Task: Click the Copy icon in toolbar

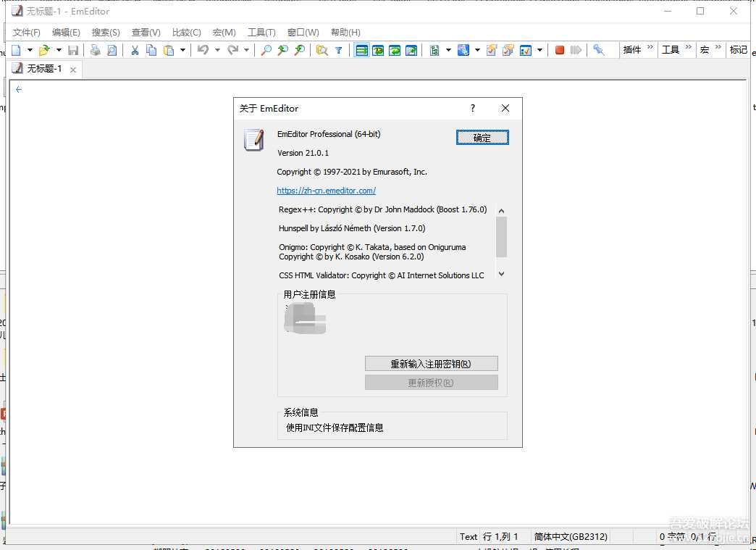Action: (151, 50)
